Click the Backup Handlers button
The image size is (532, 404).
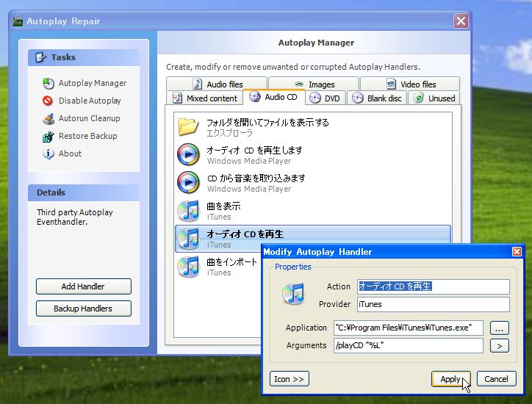tap(84, 309)
